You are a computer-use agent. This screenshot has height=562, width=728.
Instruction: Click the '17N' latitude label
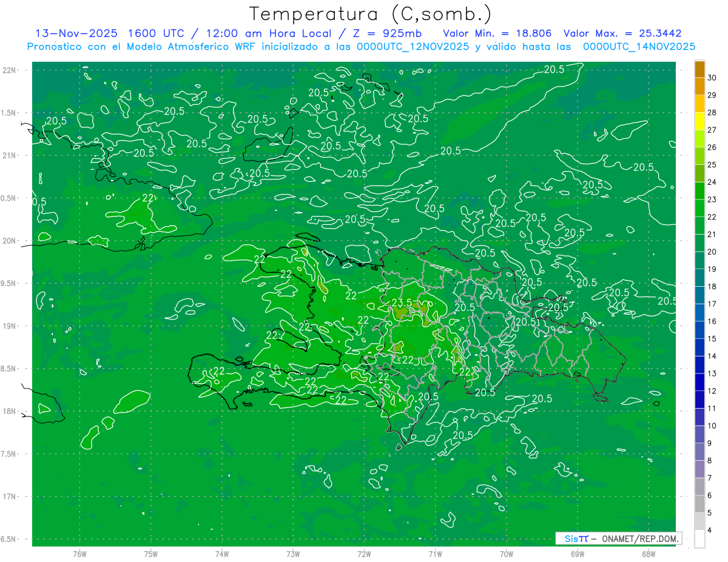coord(9,497)
